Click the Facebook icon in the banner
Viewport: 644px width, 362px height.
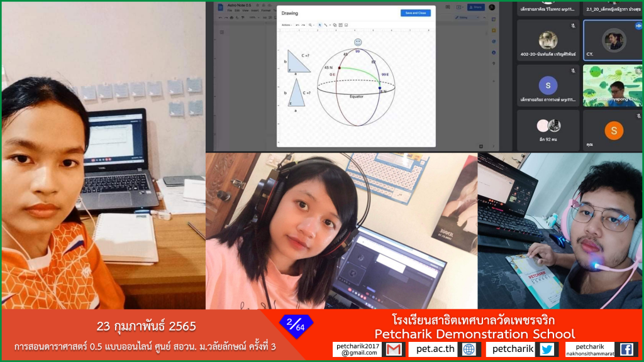point(626,349)
